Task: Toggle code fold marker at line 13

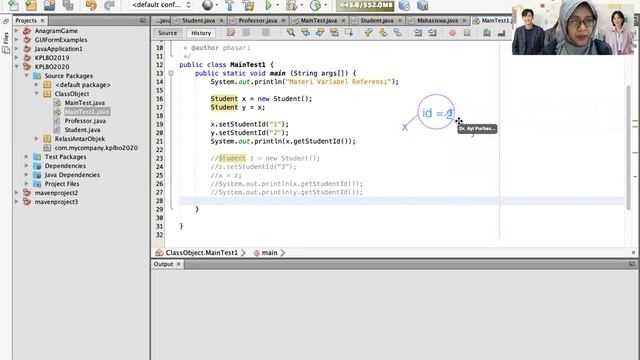Action: 171,73
